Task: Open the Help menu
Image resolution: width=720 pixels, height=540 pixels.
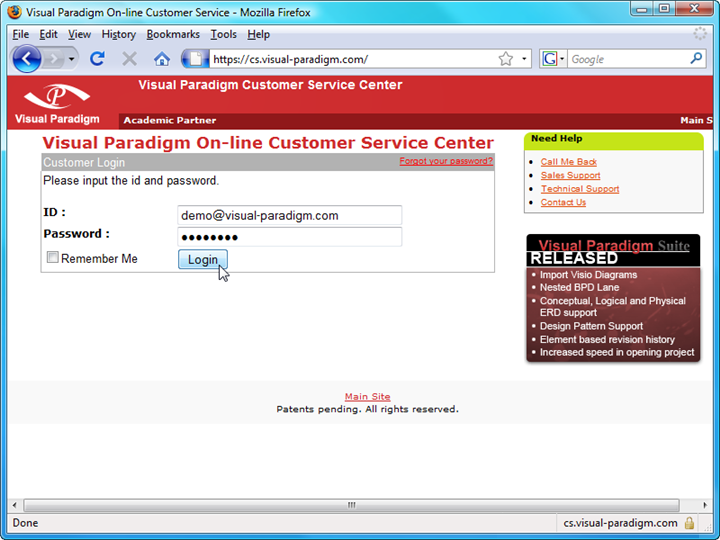Action: pyautogui.click(x=259, y=34)
